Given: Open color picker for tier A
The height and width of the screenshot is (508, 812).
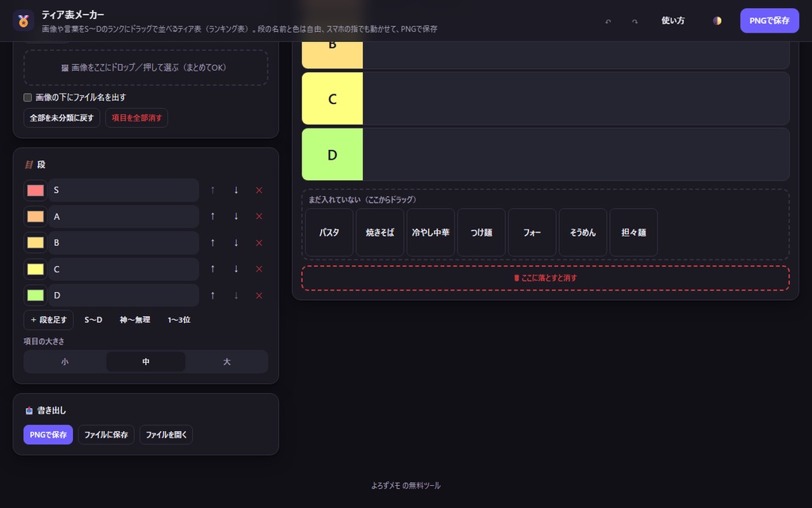Looking at the screenshot, I should click(x=35, y=216).
